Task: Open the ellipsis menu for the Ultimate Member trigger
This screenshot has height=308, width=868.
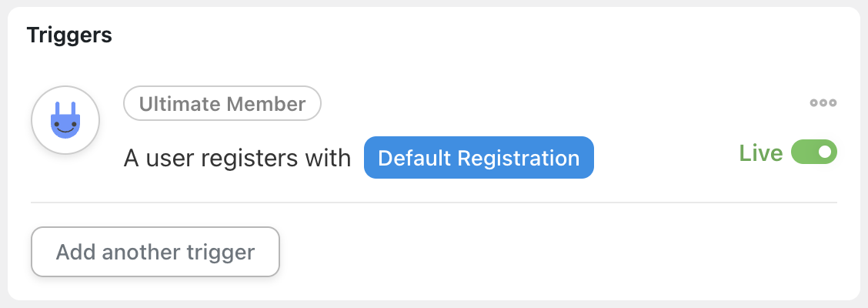Action: (x=823, y=102)
